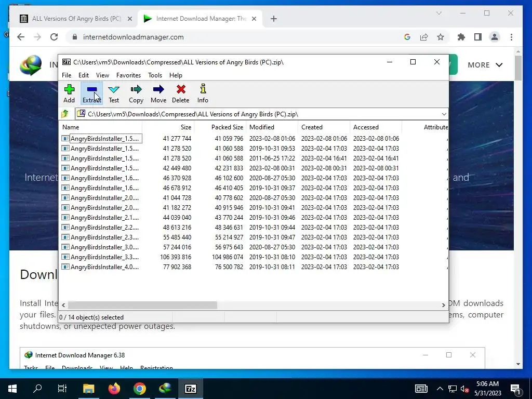Screen dimensions: 532x399
Task: Reload the page in Chrome
Action: pos(54,37)
